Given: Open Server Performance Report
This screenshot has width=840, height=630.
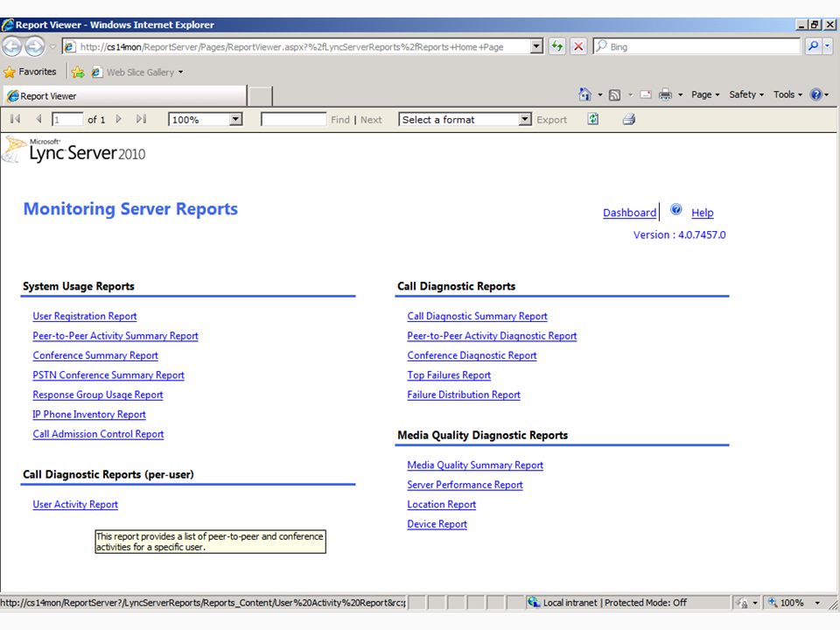Looking at the screenshot, I should click(465, 485).
